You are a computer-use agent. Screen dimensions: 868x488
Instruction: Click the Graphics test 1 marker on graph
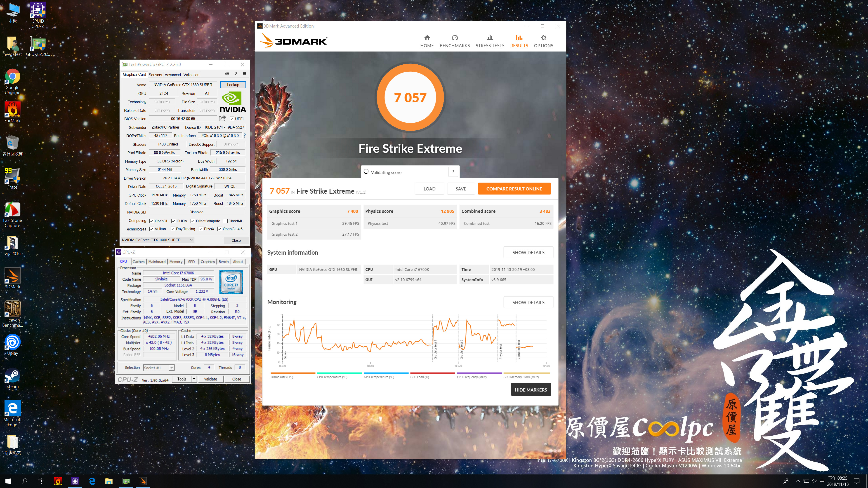(x=435, y=350)
